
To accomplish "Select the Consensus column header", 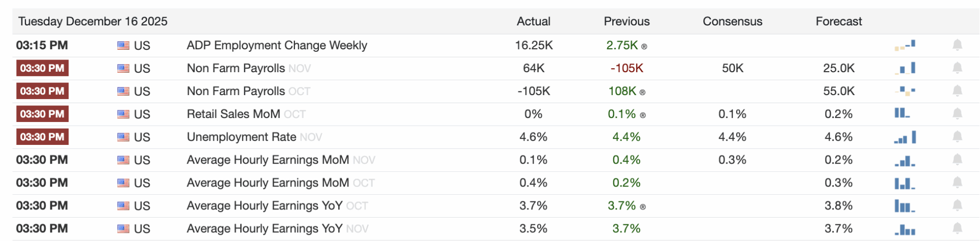I will [732, 21].
